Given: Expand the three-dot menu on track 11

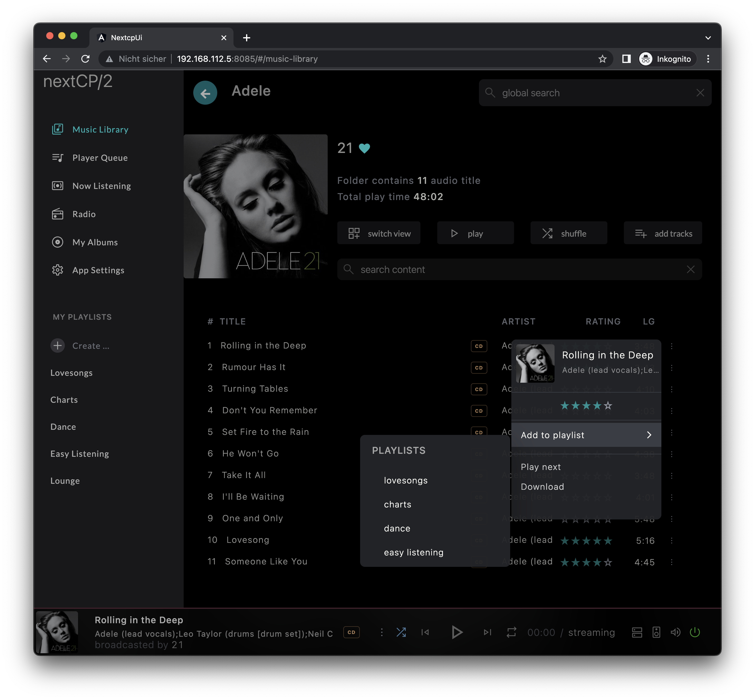Looking at the screenshot, I should tap(673, 561).
